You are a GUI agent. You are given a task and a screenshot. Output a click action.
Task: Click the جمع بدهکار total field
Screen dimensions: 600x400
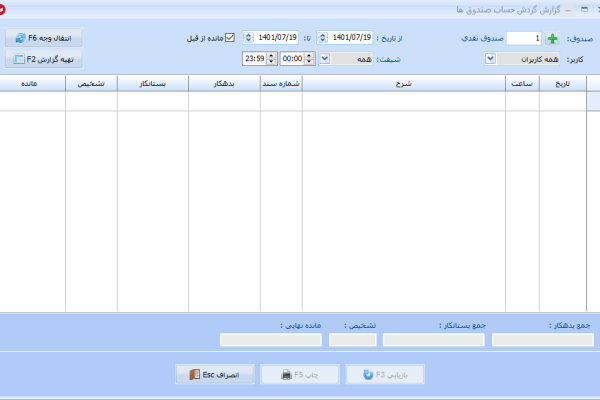(543, 340)
